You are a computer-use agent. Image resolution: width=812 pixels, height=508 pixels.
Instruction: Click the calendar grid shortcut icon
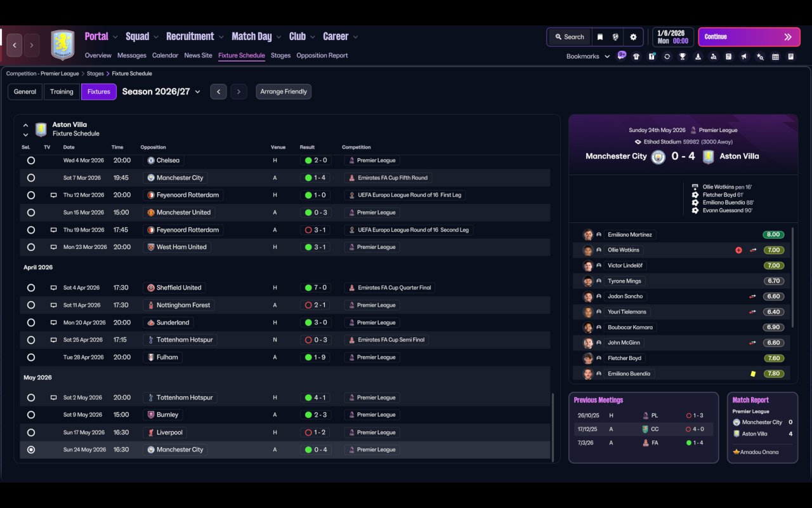[x=775, y=57]
